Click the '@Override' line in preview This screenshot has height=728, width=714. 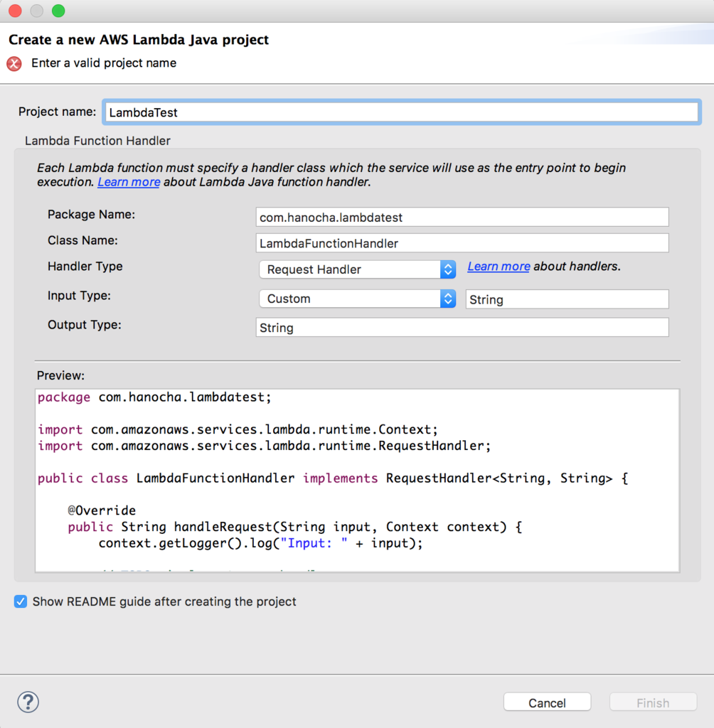[102, 510]
